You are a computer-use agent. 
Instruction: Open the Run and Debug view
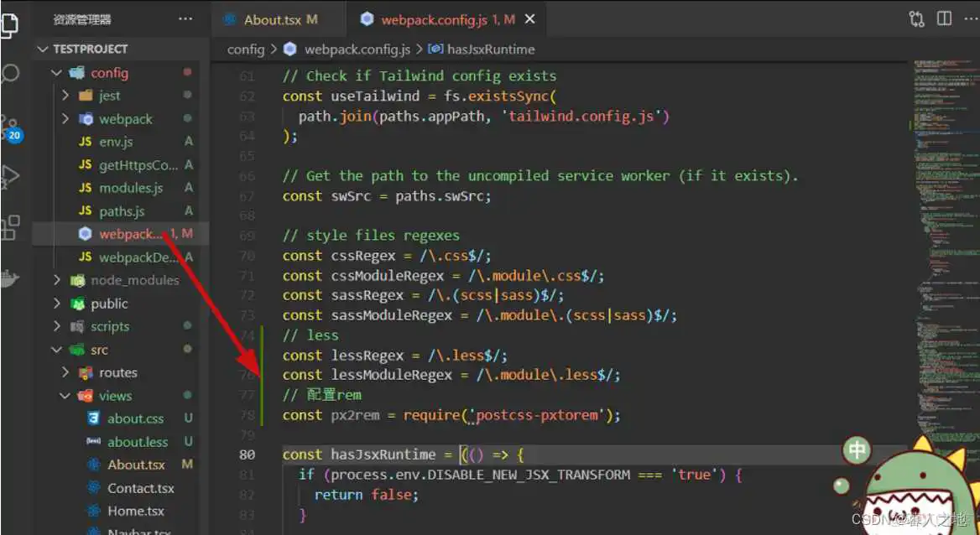[11, 176]
